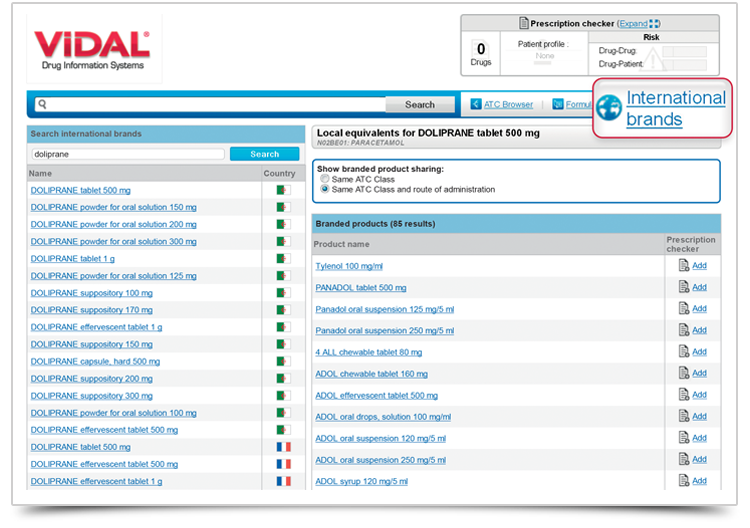Click the Formulary icon beside ATC Browser
This screenshot has height=528, width=750.
point(558,104)
